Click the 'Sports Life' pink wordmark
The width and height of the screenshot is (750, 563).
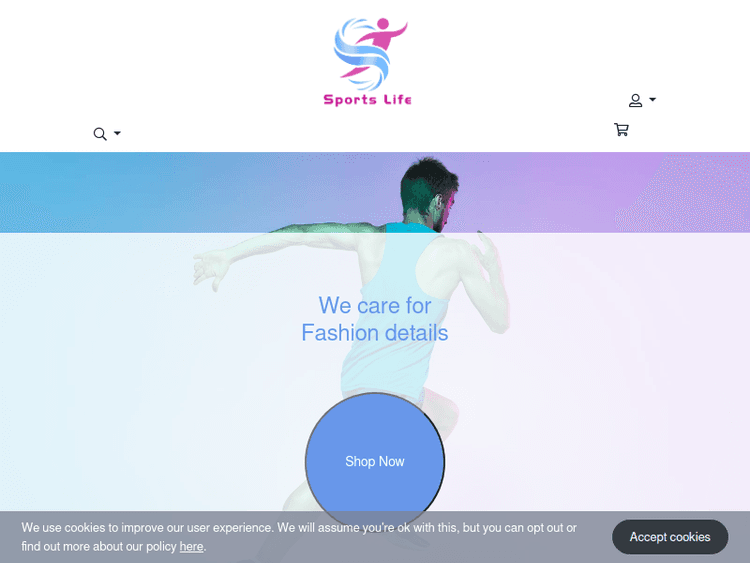(x=367, y=99)
